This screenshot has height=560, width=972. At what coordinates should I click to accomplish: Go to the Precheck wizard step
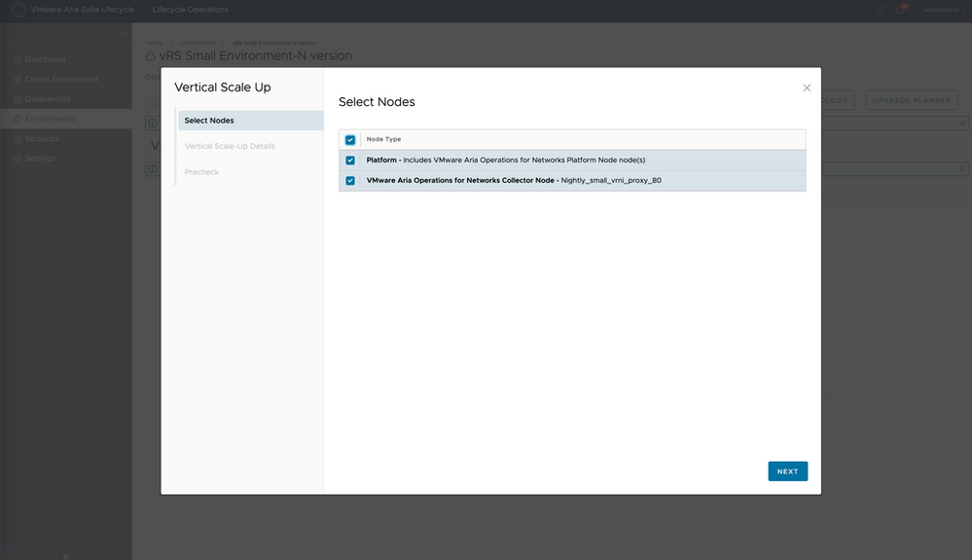coord(201,172)
